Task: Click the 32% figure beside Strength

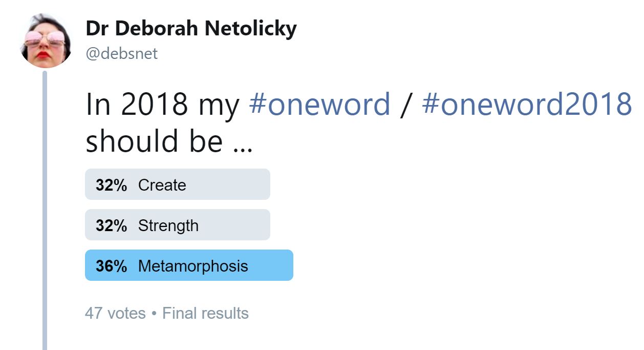Action: point(111,225)
